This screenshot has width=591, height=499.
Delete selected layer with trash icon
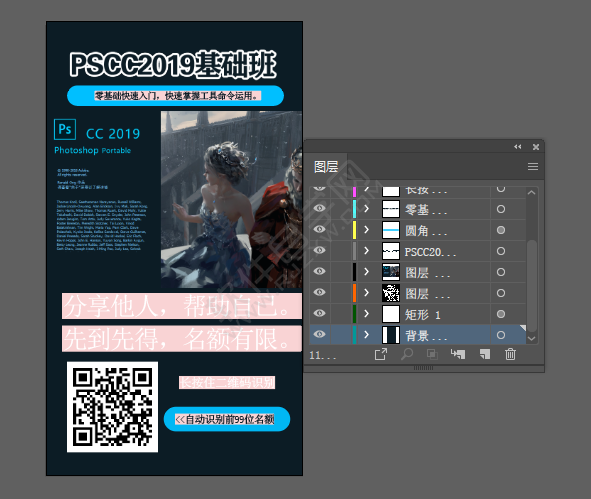510,354
